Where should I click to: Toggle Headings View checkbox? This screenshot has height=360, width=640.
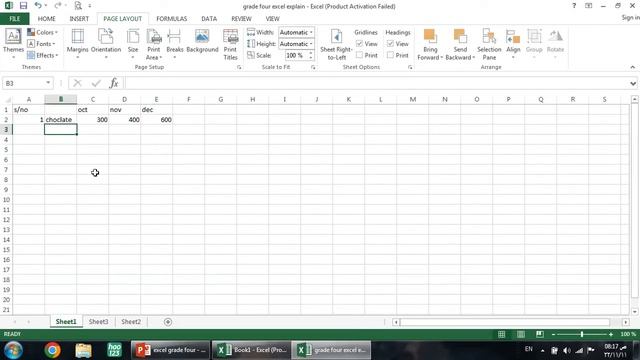[x=390, y=44]
